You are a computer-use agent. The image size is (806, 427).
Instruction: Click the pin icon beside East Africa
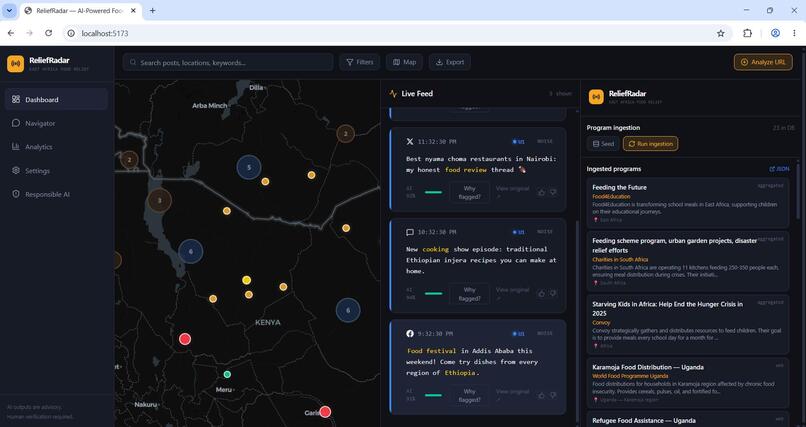(596, 220)
